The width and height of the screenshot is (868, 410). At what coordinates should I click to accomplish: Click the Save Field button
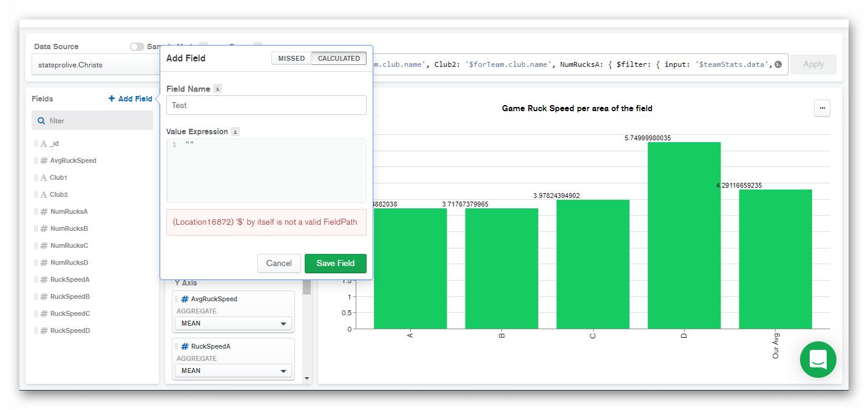point(335,264)
